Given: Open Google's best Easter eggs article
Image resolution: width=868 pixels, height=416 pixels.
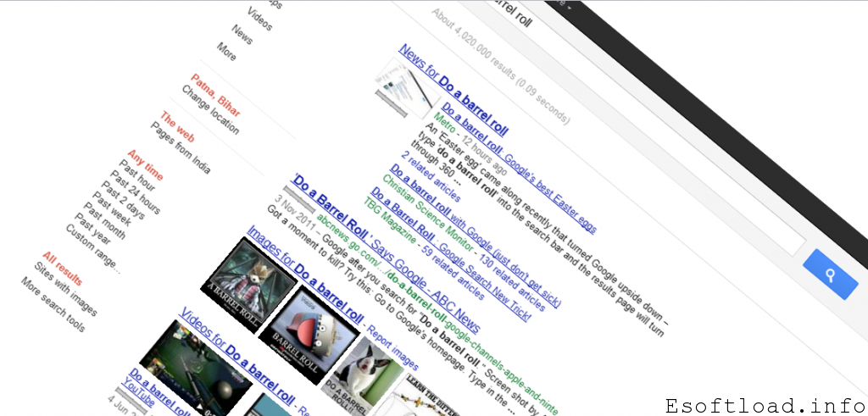Looking at the screenshot, I should [519, 168].
